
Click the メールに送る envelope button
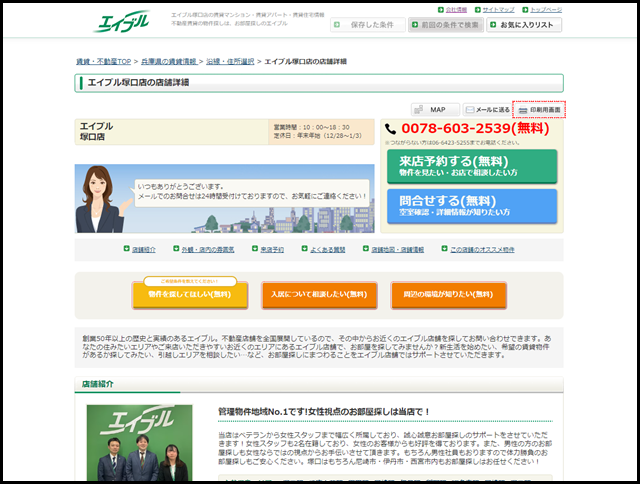tap(487, 110)
